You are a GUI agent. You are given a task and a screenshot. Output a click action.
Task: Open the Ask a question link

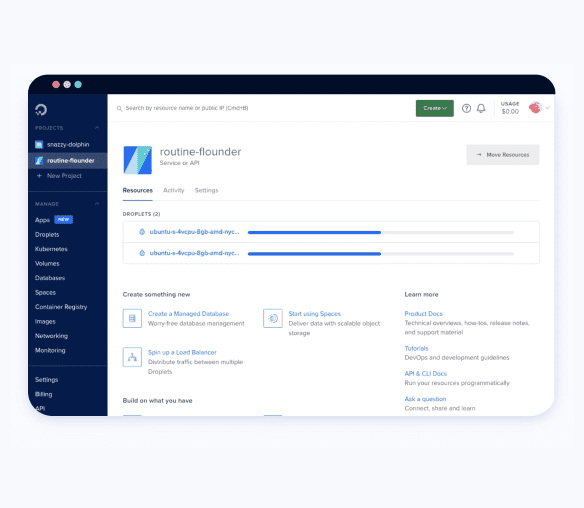tap(425, 399)
